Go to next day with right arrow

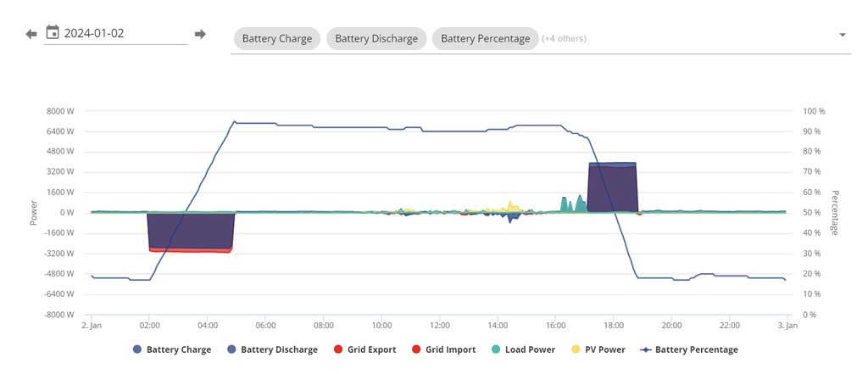tap(200, 34)
